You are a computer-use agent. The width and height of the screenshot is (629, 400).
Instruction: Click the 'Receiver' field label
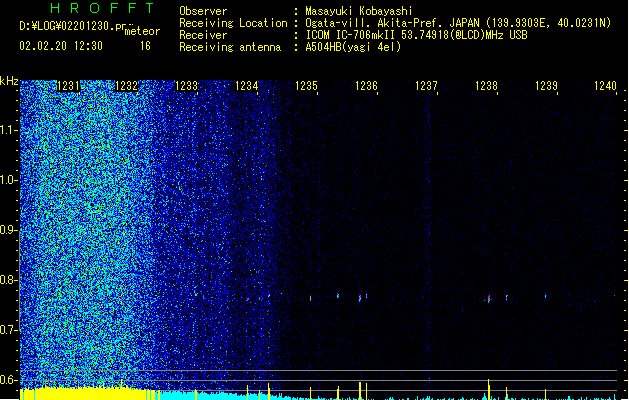[x=203, y=35]
